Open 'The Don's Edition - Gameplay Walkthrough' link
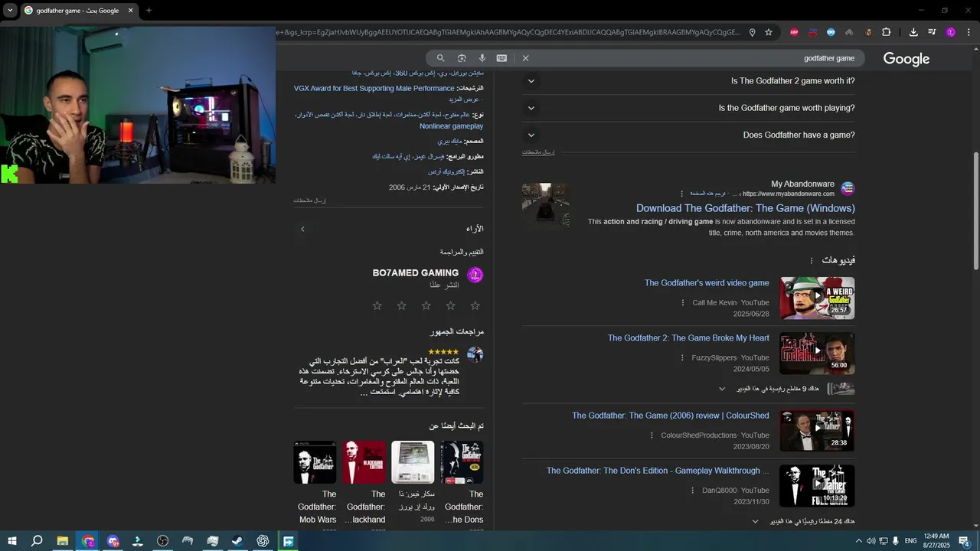This screenshot has width=980, height=551. pyautogui.click(x=658, y=471)
